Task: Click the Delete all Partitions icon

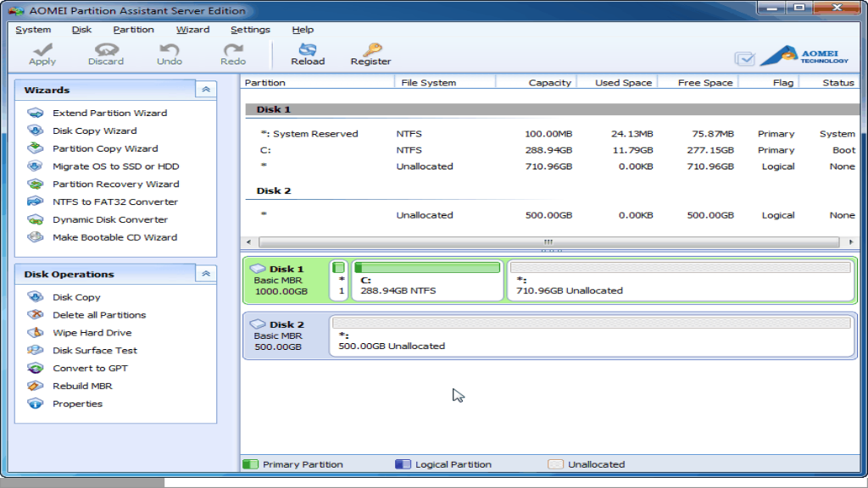Action: coord(36,315)
